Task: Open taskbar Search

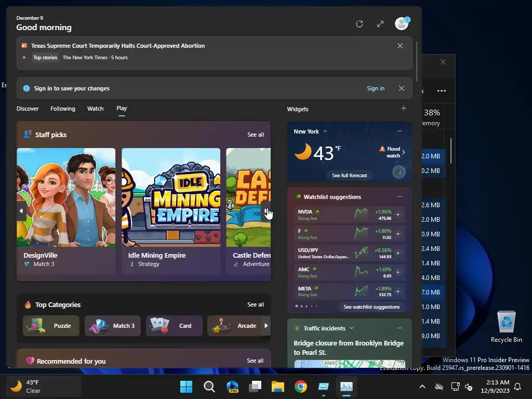Action: pos(209,387)
